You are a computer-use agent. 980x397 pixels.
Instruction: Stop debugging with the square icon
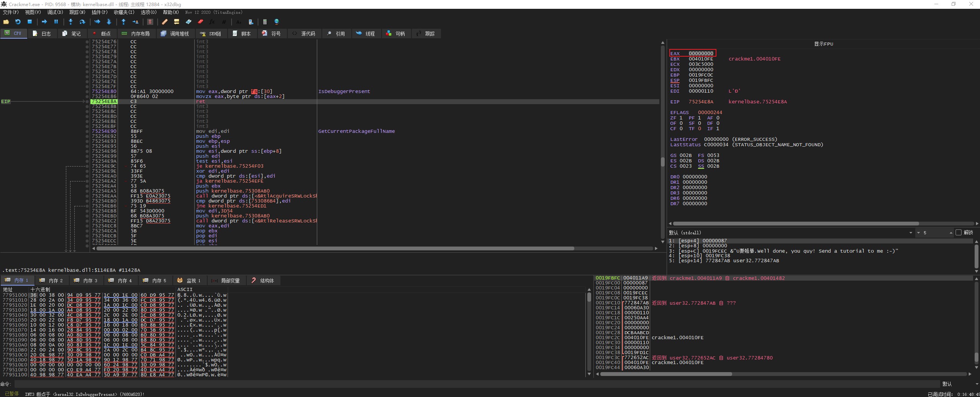[x=29, y=22]
